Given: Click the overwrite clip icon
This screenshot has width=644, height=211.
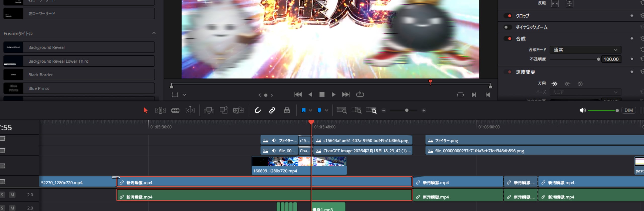Looking at the screenshot, I should (x=224, y=110).
